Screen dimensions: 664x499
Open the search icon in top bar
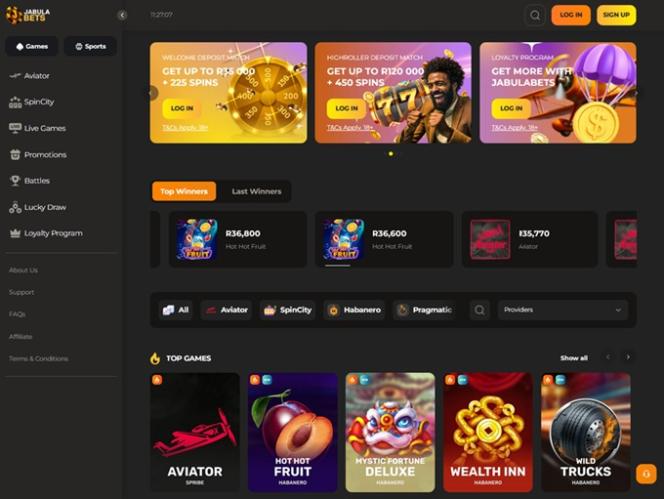[x=535, y=15]
